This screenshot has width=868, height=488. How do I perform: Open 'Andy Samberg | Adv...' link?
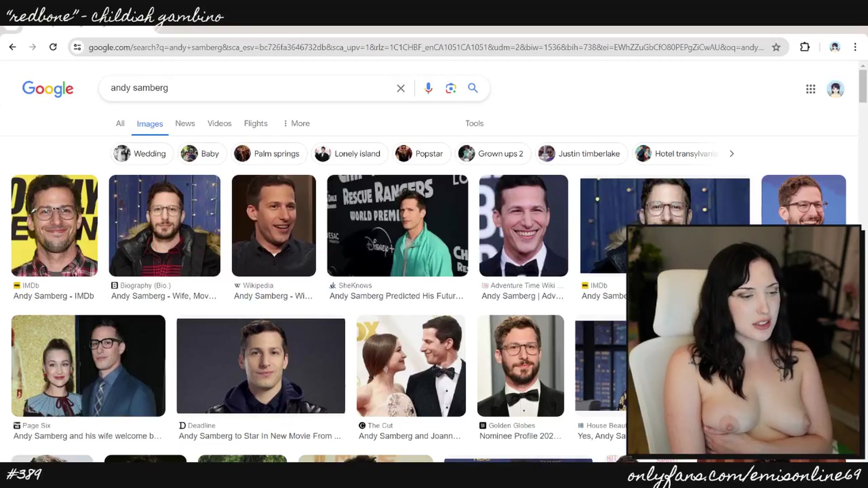[523, 296]
